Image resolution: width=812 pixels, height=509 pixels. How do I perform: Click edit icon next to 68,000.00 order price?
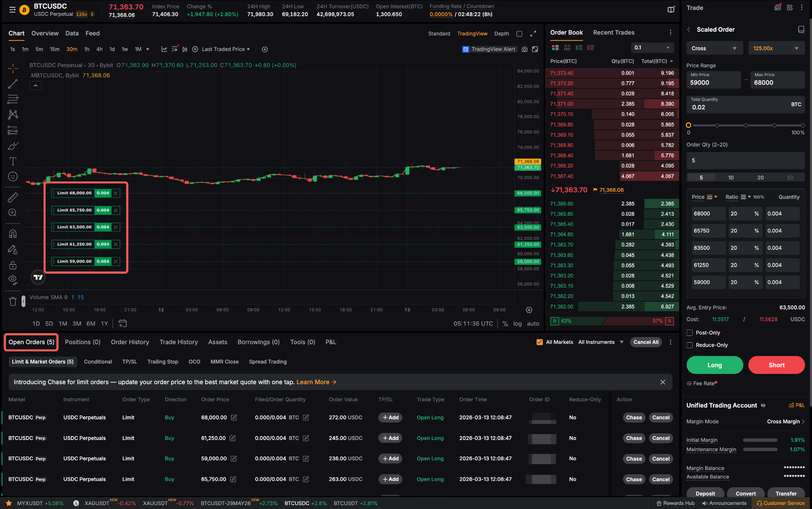point(234,417)
